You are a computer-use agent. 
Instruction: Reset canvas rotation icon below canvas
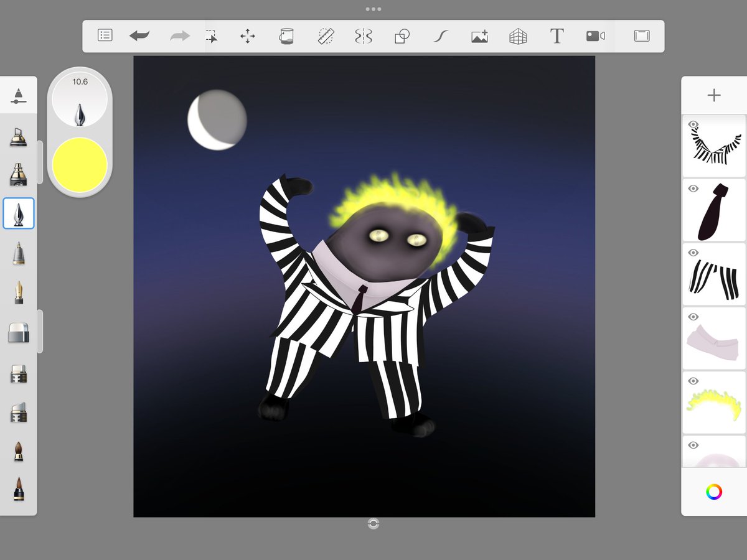(x=374, y=524)
